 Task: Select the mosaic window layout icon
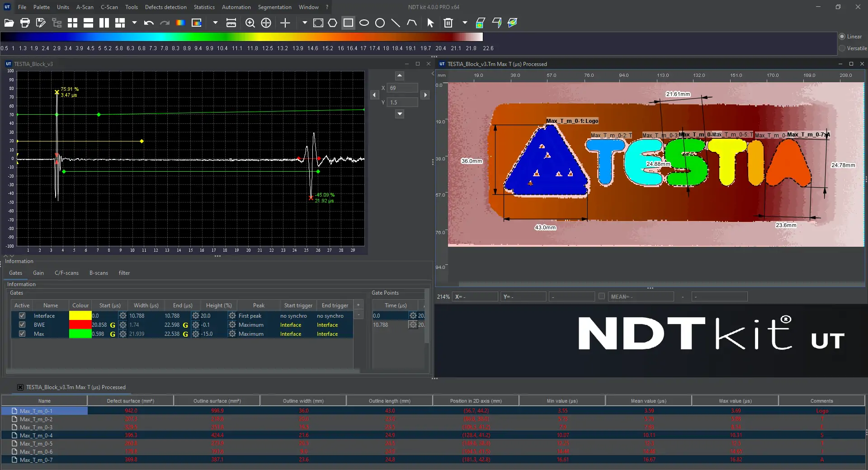pyautogui.click(x=120, y=23)
